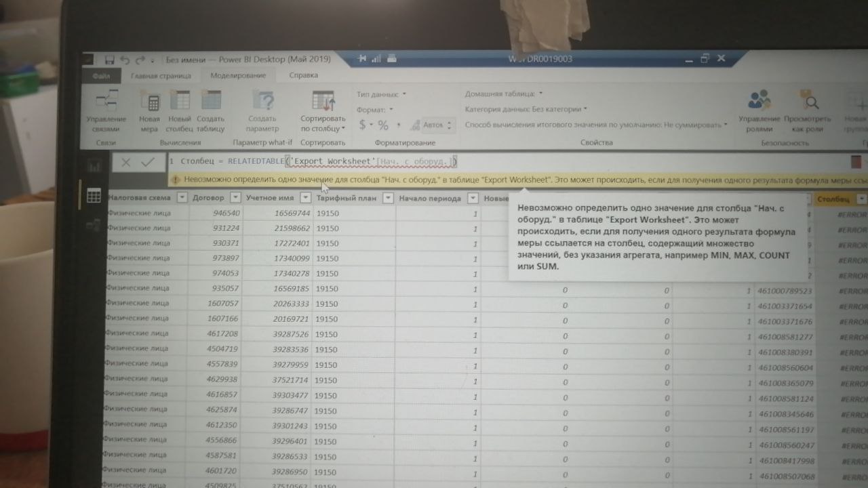Screen dimensions: 868x488
Task: Click the cell with contract 1607057
Action: coord(216,304)
